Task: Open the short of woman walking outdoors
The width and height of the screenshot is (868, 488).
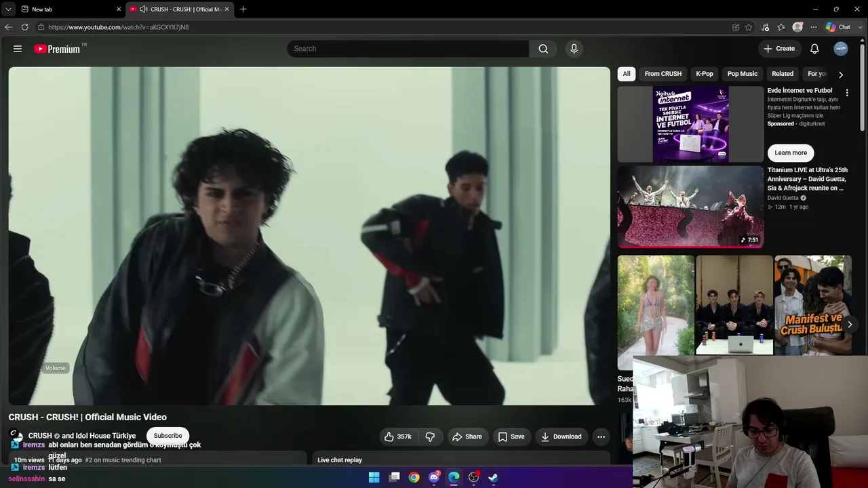Action: [656, 312]
